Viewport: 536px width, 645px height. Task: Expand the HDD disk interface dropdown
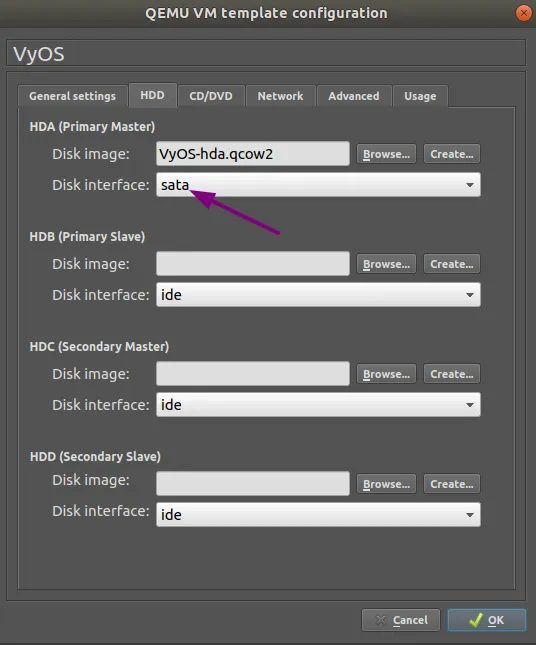pyautogui.click(x=318, y=515)
